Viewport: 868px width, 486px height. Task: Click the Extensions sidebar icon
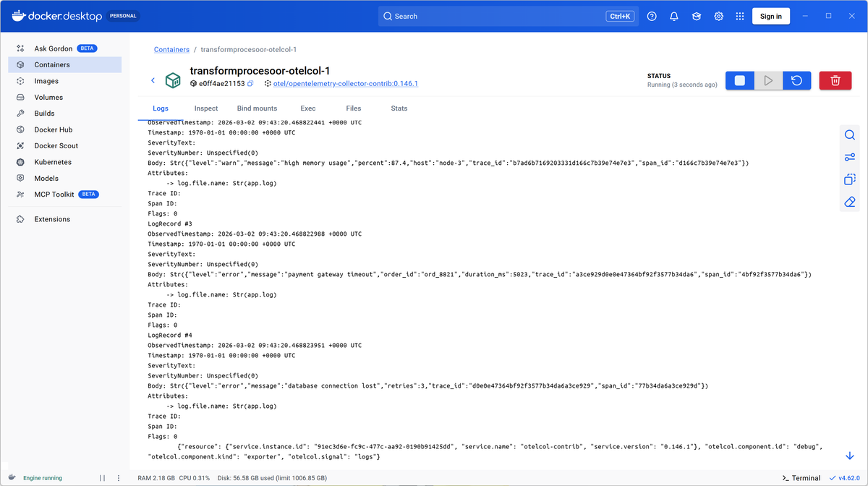[x=20, y=219]
